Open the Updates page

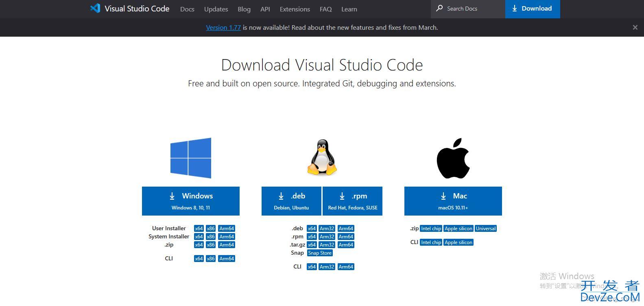(216, 9)
